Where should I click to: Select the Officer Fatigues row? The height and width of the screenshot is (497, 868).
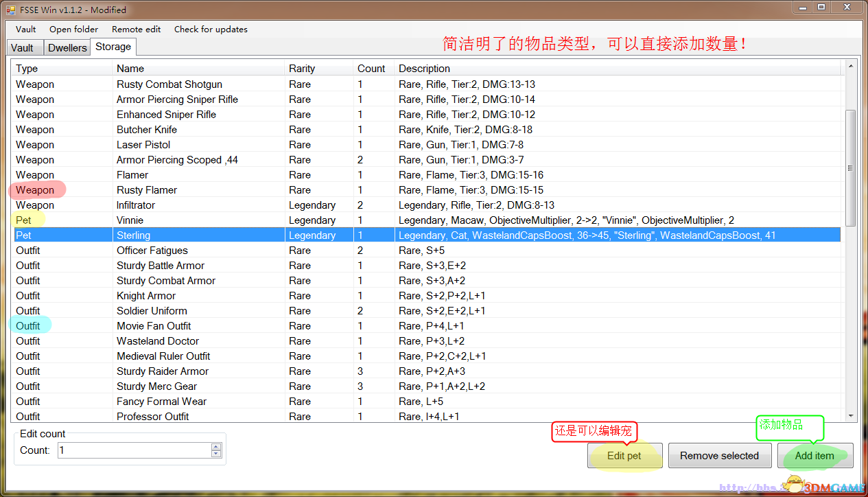tap(426, 251)
